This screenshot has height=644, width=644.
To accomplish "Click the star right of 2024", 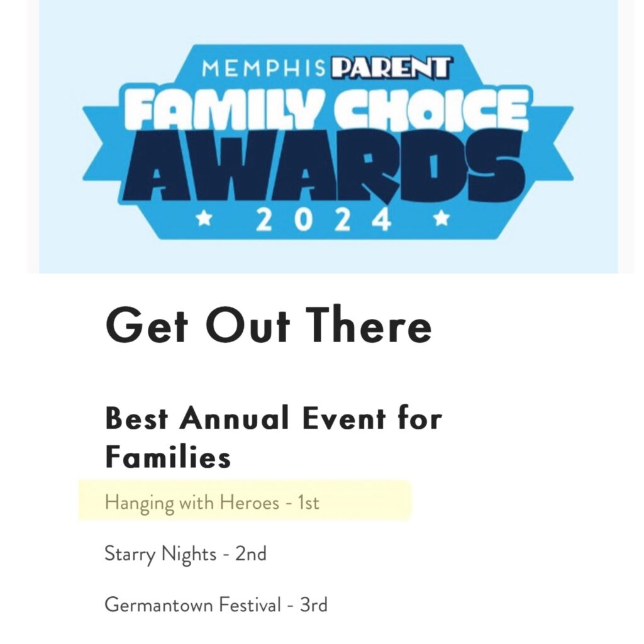I will tap(441, 218).
